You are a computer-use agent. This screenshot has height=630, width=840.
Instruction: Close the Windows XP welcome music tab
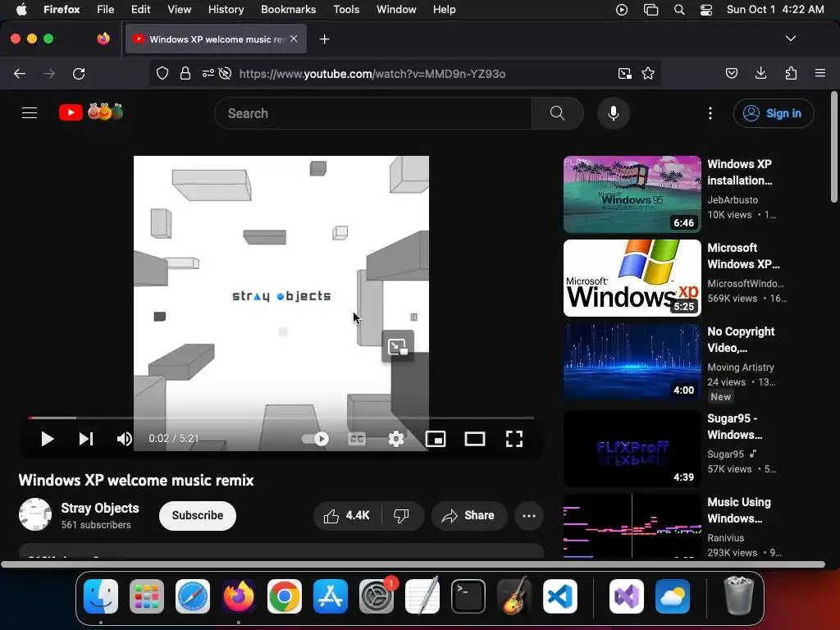[294, 39]
